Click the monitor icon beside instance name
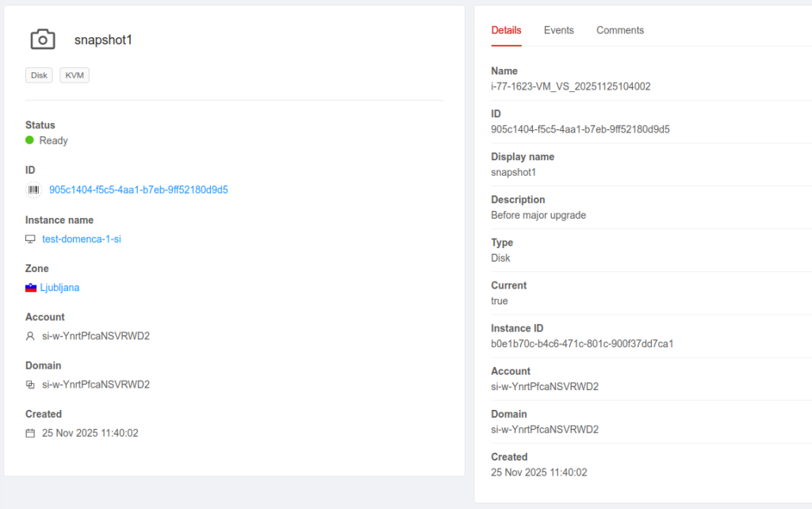Screen dimensions: 812x509 tap(31, 239)
